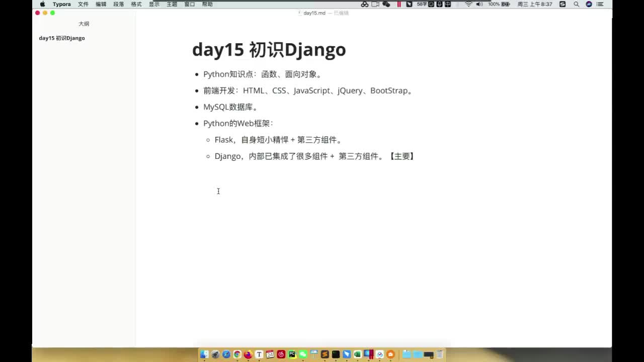Open Notification Center list icon
The image size is (644, 362).
(600, 4)
